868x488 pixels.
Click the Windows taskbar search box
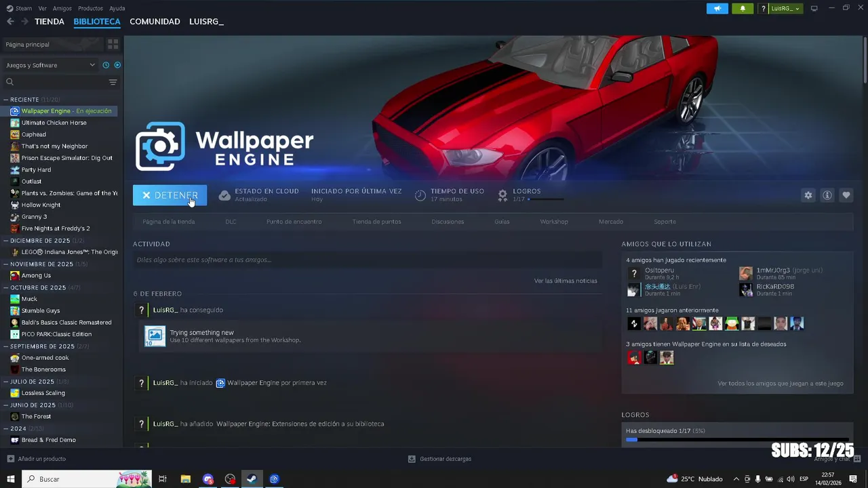(88, 479)
